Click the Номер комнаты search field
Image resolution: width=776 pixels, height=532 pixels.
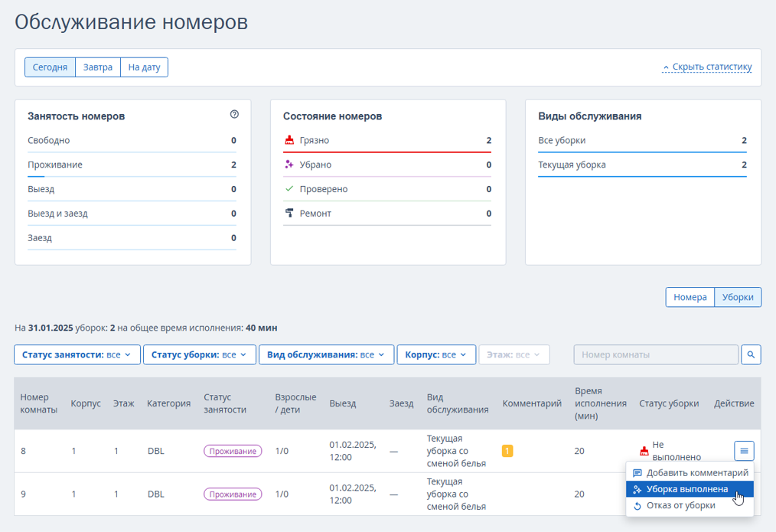point(656,354)
